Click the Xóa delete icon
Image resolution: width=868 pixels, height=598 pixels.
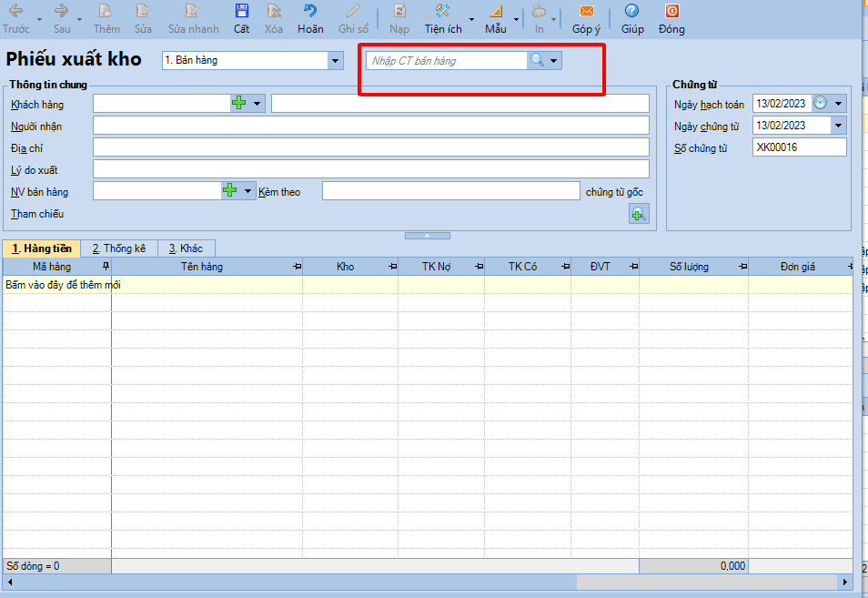tap(274, 11)
